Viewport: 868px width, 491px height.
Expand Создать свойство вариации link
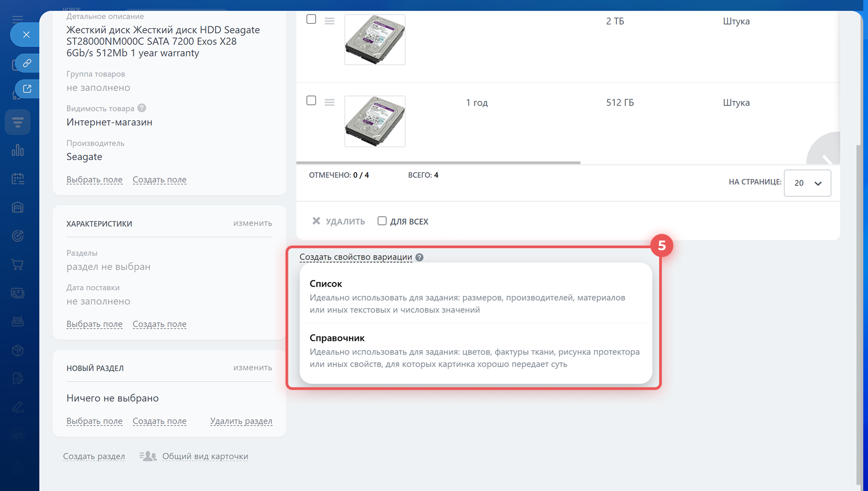[355, 257]
